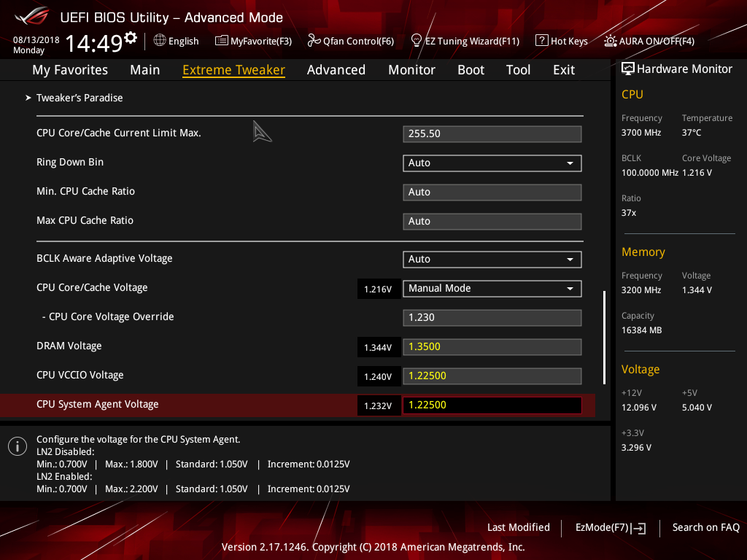
Task: Click the 16384 MB capacity value
Action: pos(642,330)
